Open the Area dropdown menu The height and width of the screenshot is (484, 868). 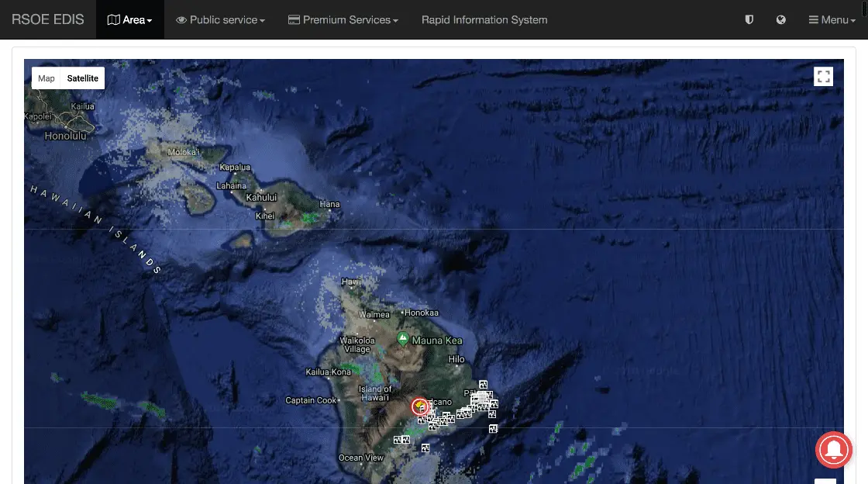[x=129, y=20]
